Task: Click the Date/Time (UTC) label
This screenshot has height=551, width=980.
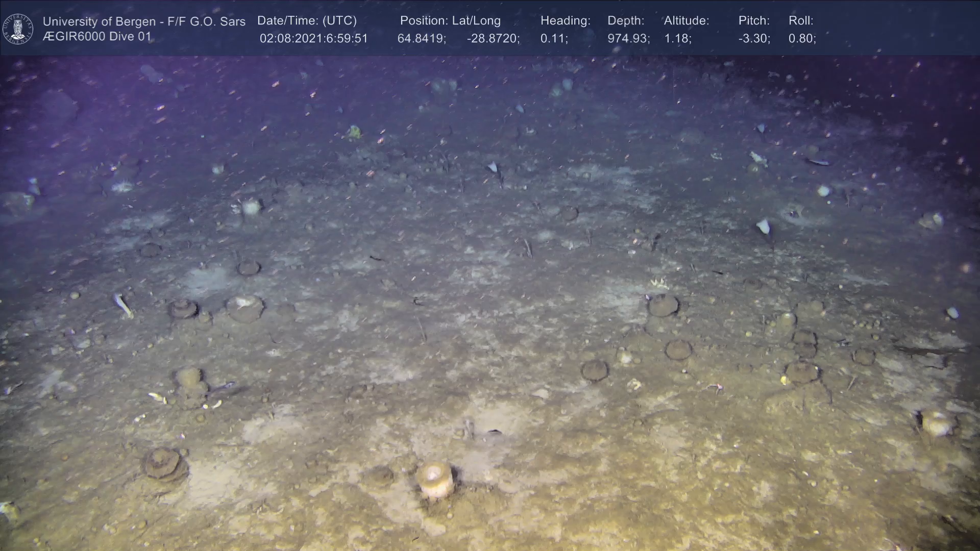Action: (307, 20)
